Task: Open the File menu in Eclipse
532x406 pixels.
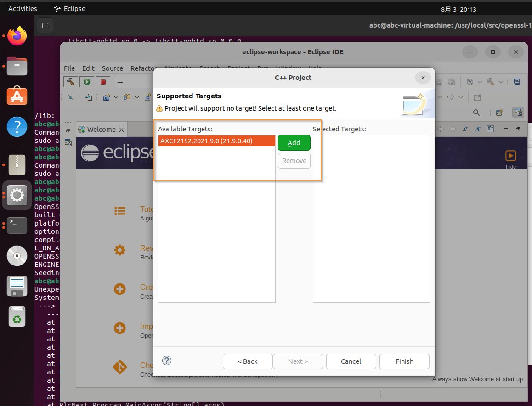Action: (69, 68)
